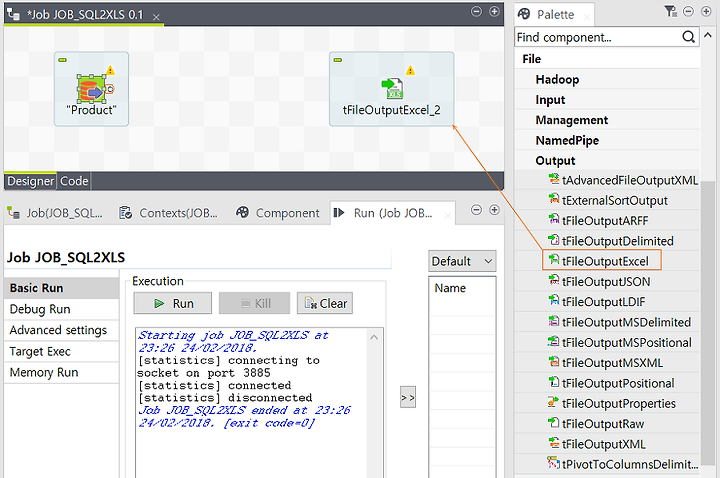
Task: Click the tFileOutputMSXML palette icon
Action: (554, 361)
